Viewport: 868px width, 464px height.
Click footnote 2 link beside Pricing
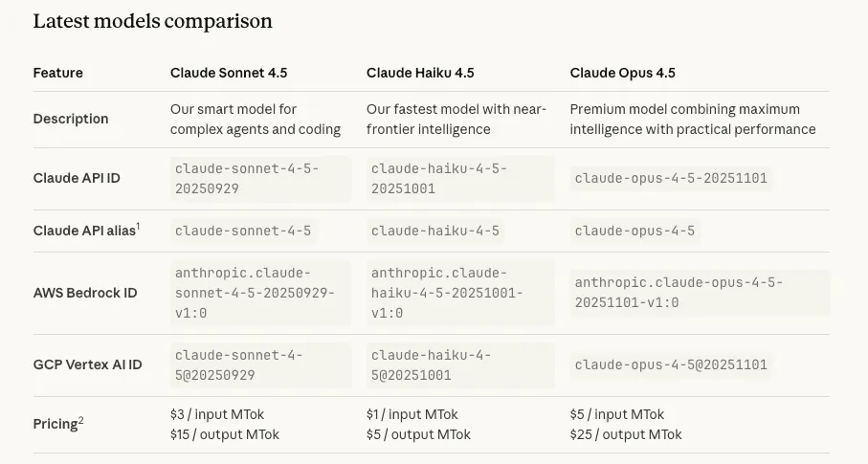tap(81, 419)
